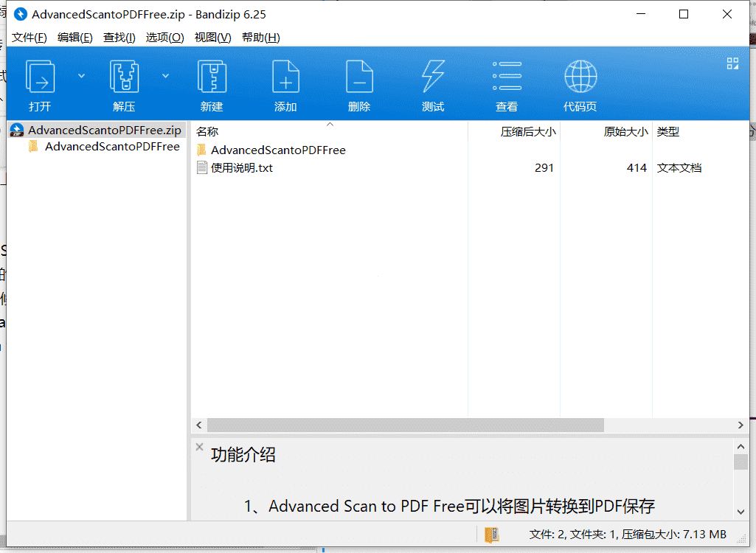Open the 编辑(E) menu
756x553 pixels.
click(74, 38)
